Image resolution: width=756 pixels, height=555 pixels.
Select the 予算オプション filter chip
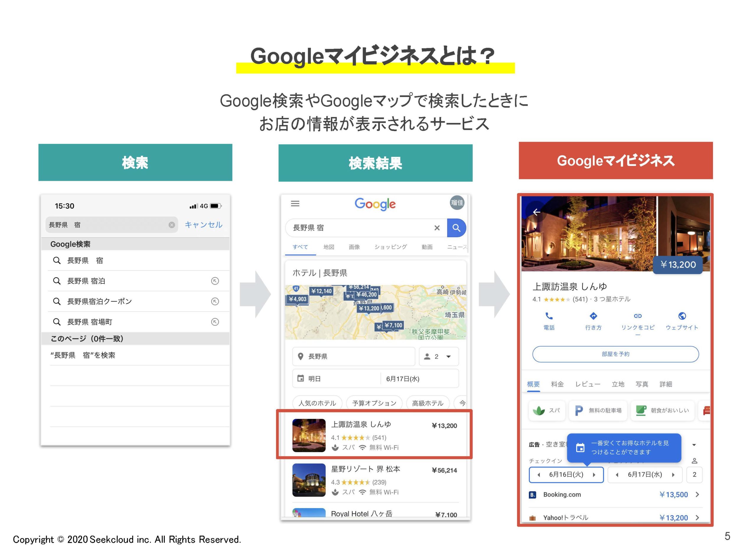pos(374,403)
